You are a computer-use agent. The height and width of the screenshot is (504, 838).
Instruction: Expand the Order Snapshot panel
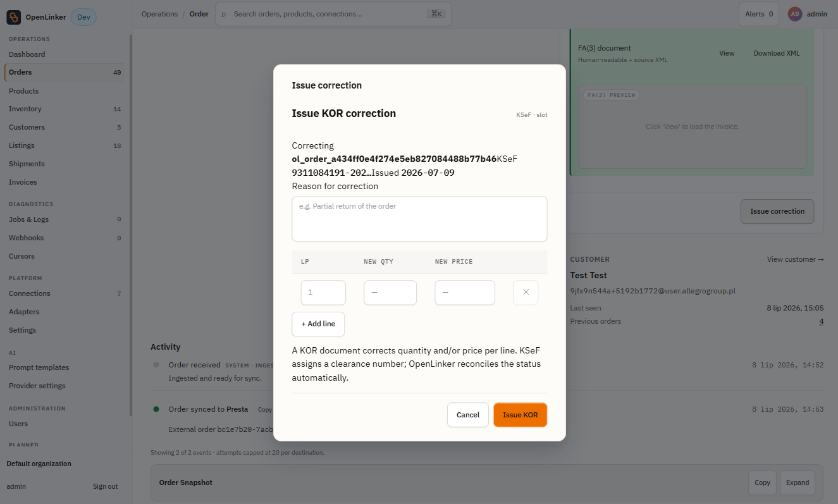[x=798, y=482]
